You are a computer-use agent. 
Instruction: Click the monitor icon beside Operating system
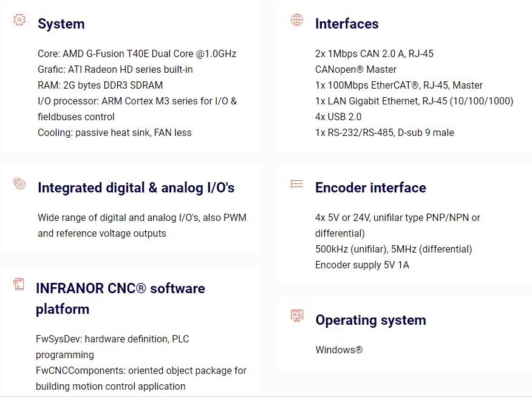click(x=297, y=315)
